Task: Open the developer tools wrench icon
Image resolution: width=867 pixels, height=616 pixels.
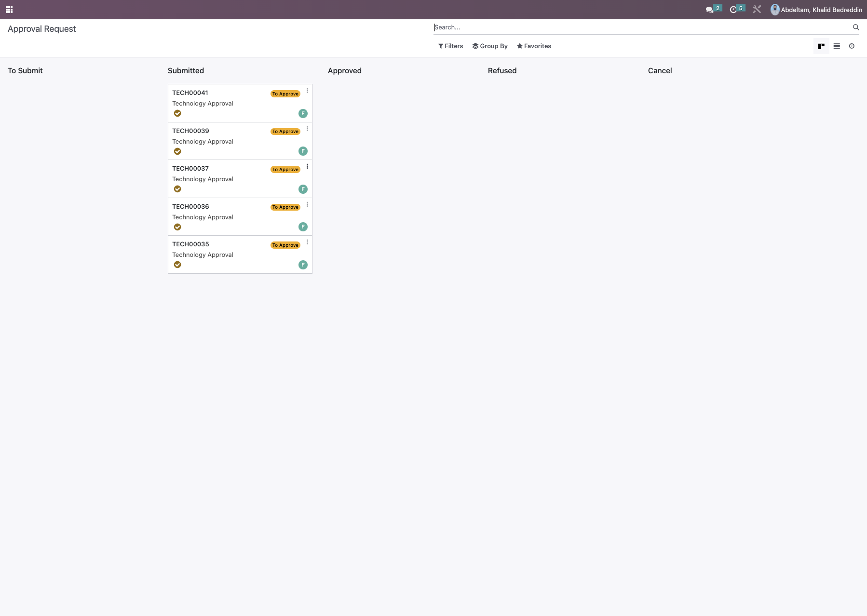Action: (757, 10)
